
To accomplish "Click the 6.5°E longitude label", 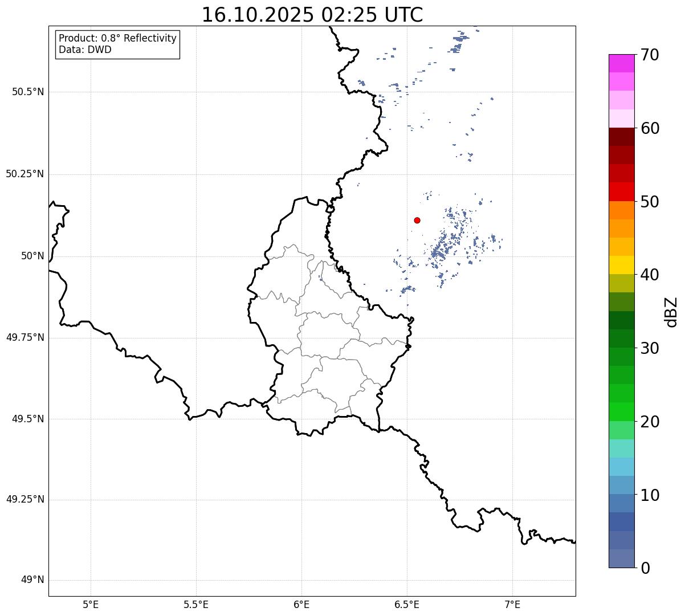I will [407, 604].
